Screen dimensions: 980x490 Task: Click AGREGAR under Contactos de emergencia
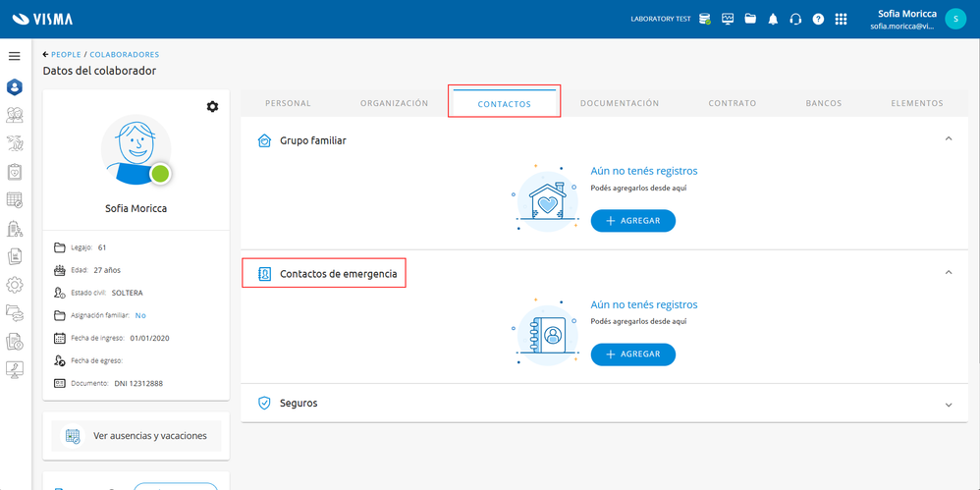pos(633,354)
